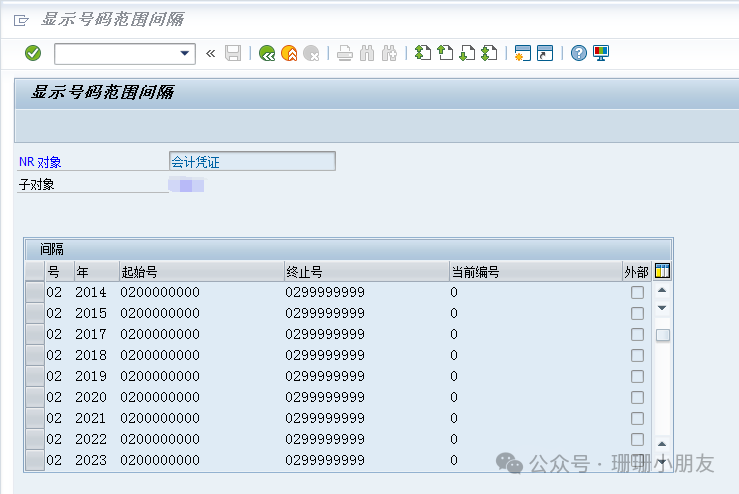
Task: Toggle external checkbox for year 2014
Action: (x=637, y=293)
